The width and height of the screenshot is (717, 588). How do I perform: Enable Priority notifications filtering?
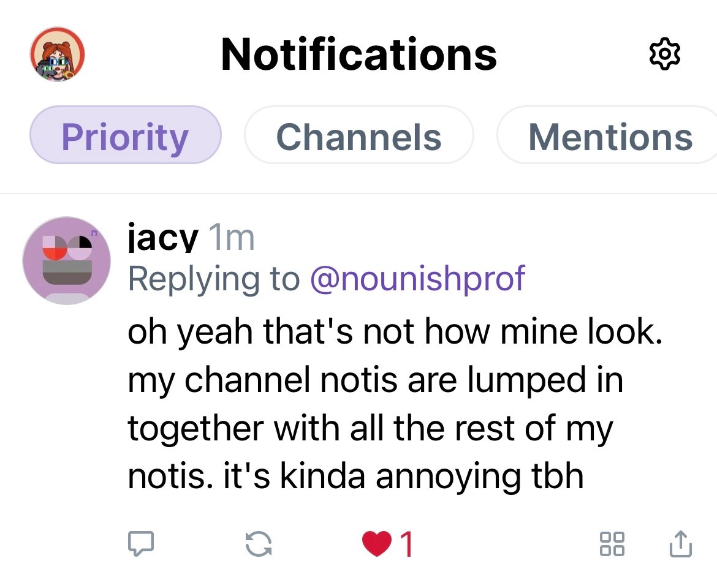tap(125, 136)
